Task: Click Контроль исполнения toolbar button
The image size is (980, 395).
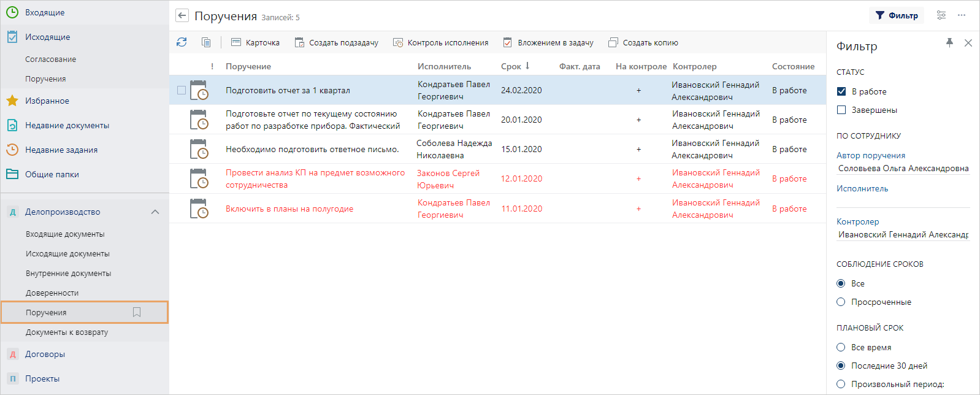Action: click(x=440, y=42)
